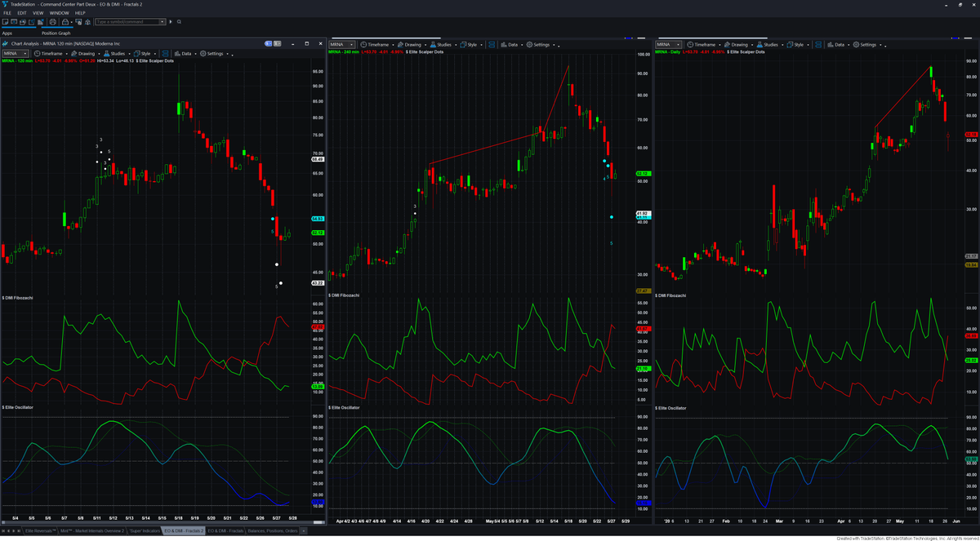
Task: Click the blue layout icon in the 120 min chart toolbar
Action: (165, 54)
